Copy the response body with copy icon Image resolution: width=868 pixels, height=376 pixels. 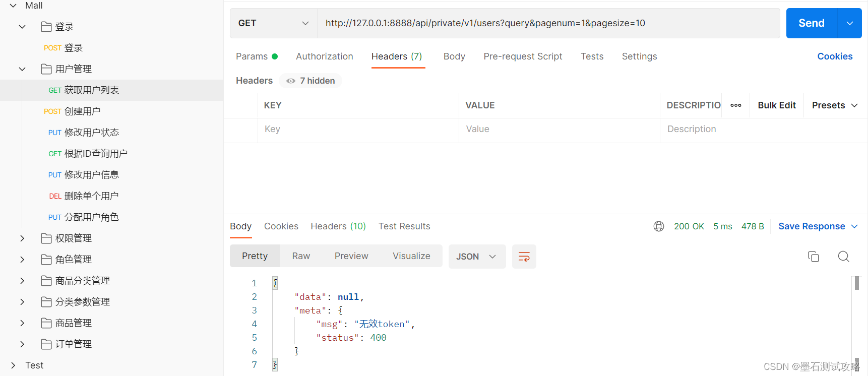[x=813, y=257]
